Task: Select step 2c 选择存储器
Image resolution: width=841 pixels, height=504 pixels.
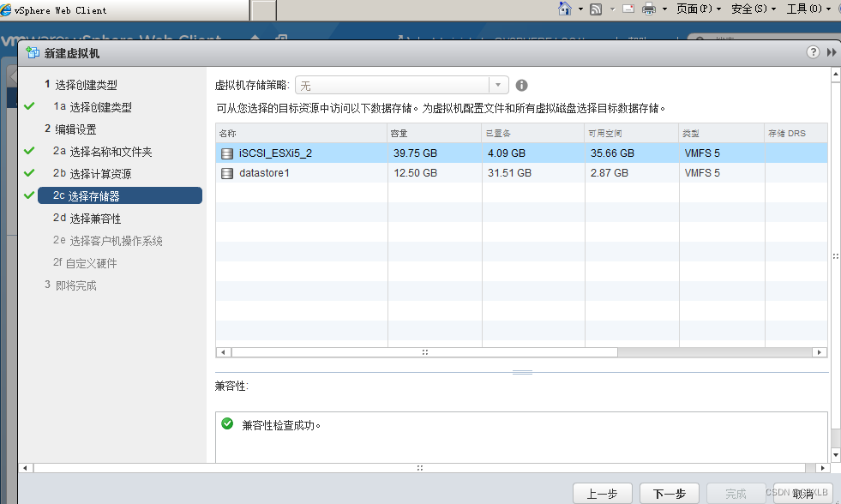Action: click(120, 195)
